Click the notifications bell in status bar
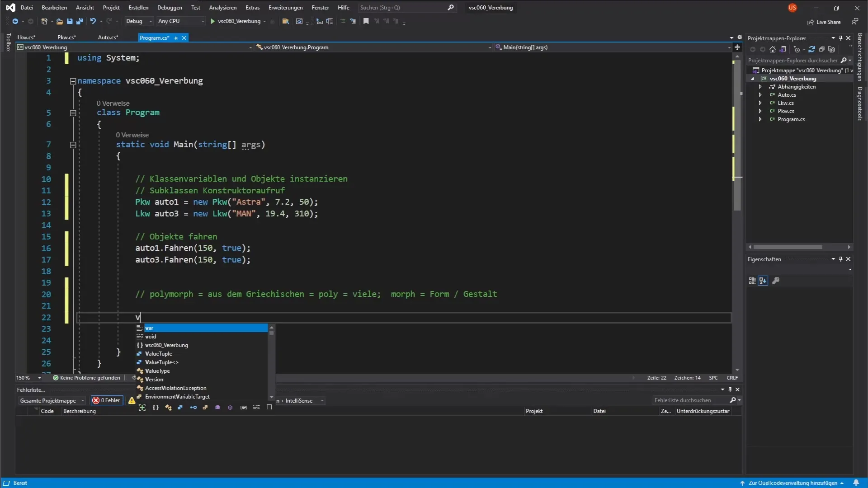This screenshot has height=488, width=868. point(856,483)
